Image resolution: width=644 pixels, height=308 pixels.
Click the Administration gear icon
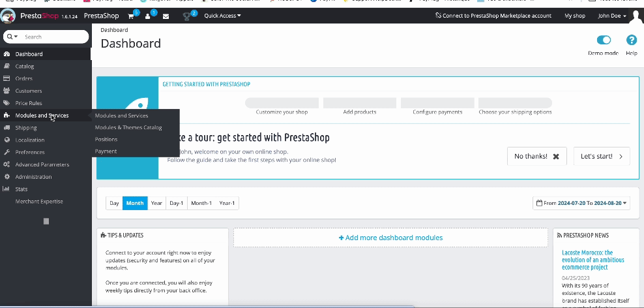[7, 177]
